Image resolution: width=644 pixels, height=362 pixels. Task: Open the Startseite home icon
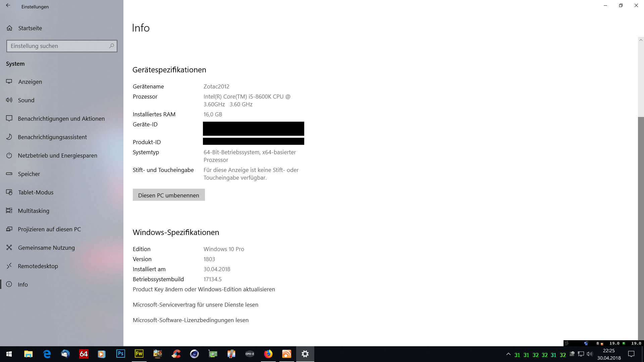9,28
